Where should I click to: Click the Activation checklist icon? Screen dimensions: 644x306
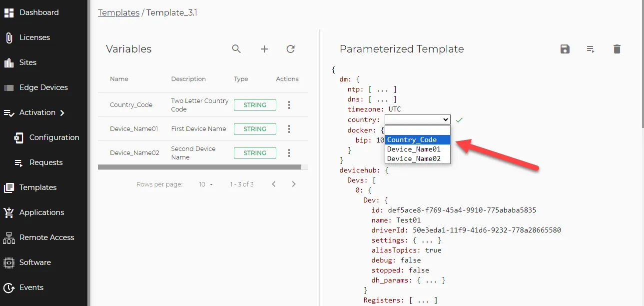[x=9, y=113]
